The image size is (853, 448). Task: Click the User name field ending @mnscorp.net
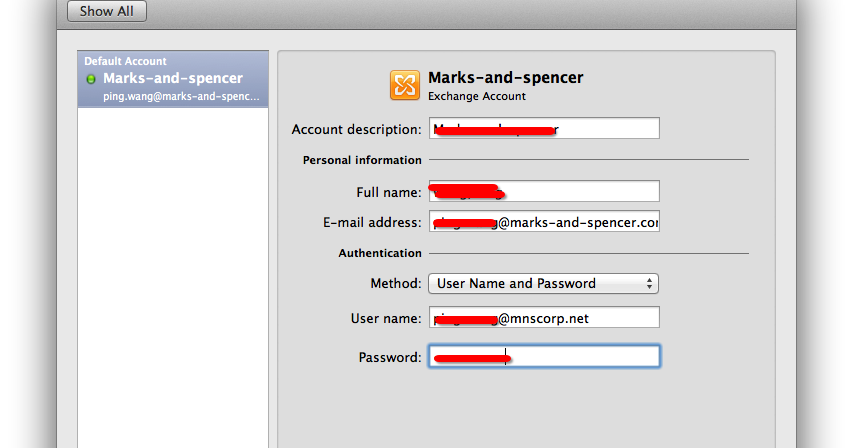tap(544, 318)
